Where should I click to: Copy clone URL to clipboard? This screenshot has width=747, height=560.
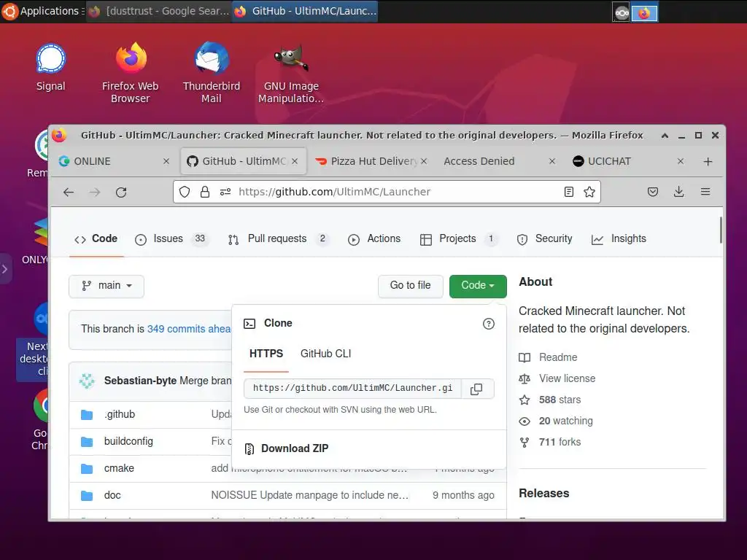point(476,389)
